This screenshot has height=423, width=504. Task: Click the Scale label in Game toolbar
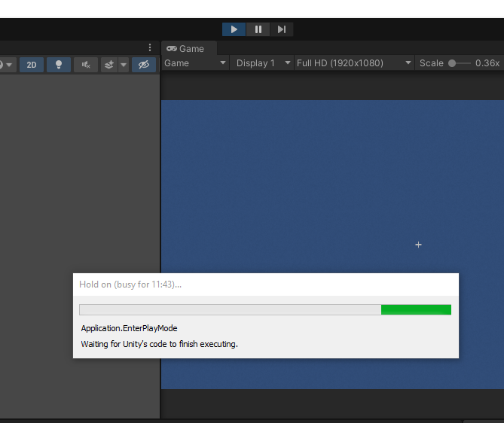(x=432, y=63)
